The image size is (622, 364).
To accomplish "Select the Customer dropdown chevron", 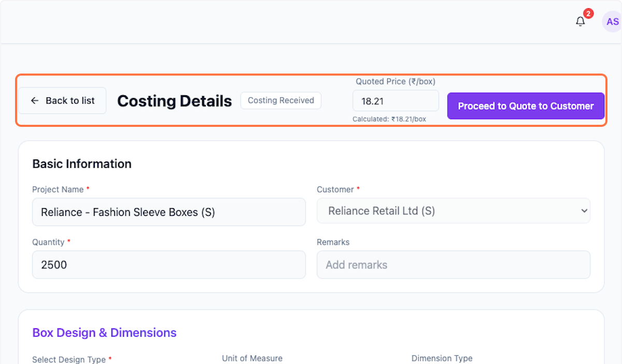I will pyautogui.click(x=584, y=211).
